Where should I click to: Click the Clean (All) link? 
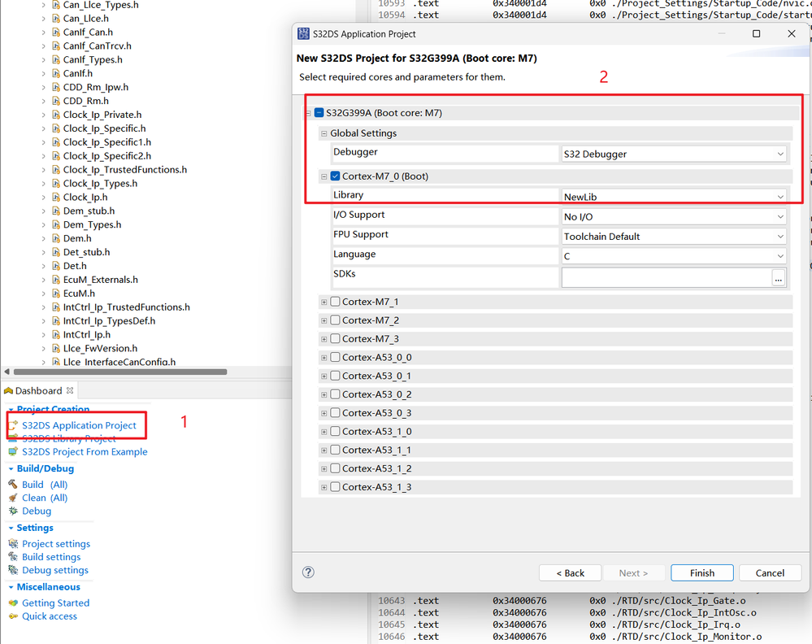click(45, 498)
